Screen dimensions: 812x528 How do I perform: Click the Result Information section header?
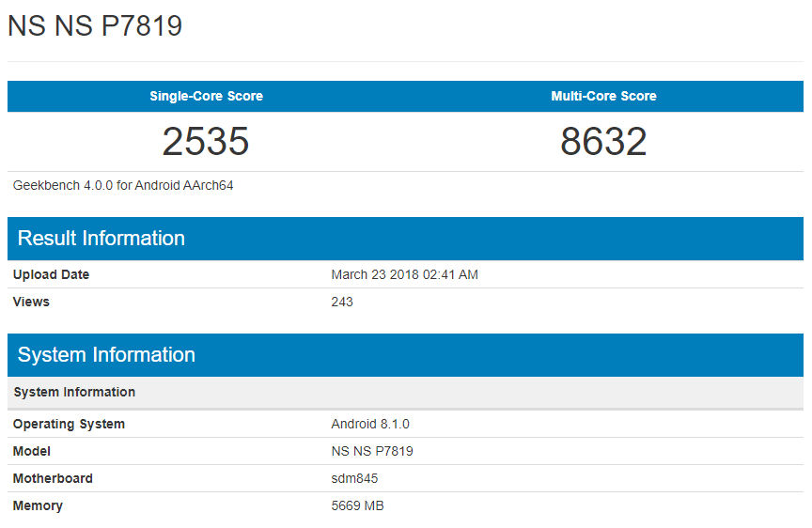tap(101, 239)
